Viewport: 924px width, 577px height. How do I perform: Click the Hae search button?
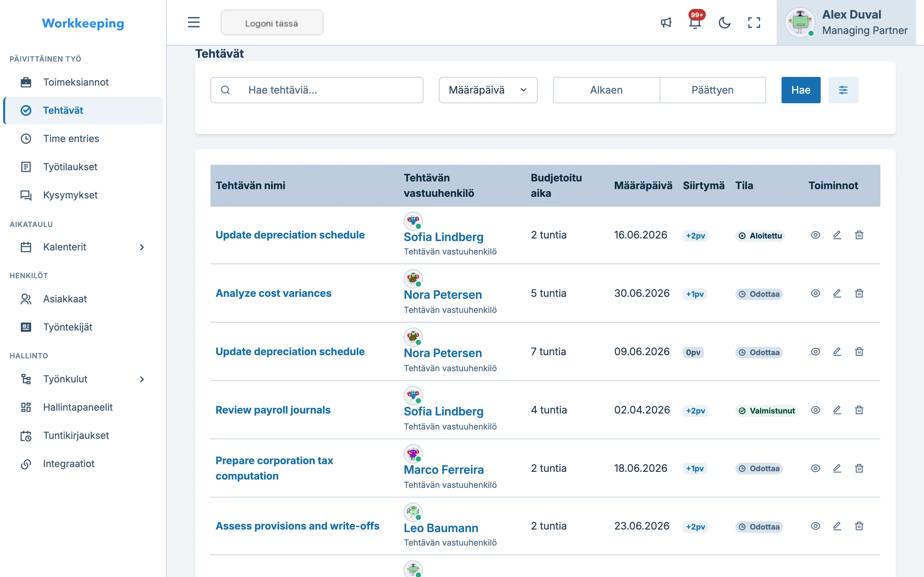tap(801, 90)
